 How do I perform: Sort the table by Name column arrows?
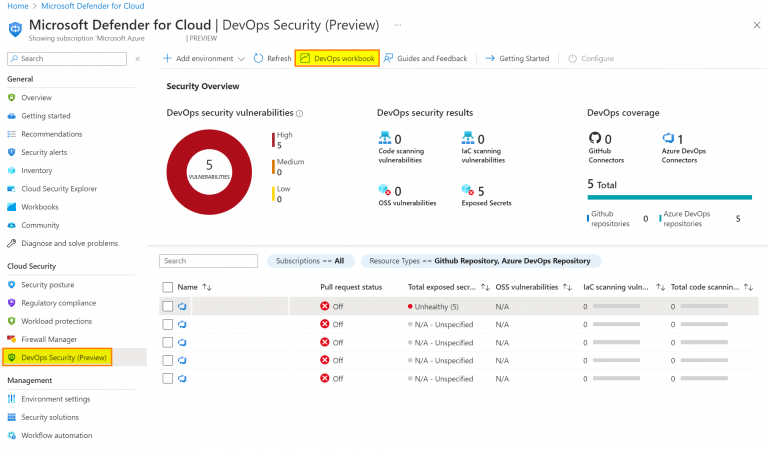pyautogui.click(x=207, y=287)
